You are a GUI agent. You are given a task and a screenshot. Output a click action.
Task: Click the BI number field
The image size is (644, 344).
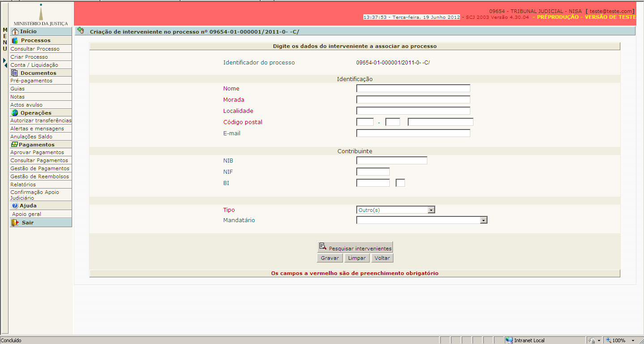point(373,183)
